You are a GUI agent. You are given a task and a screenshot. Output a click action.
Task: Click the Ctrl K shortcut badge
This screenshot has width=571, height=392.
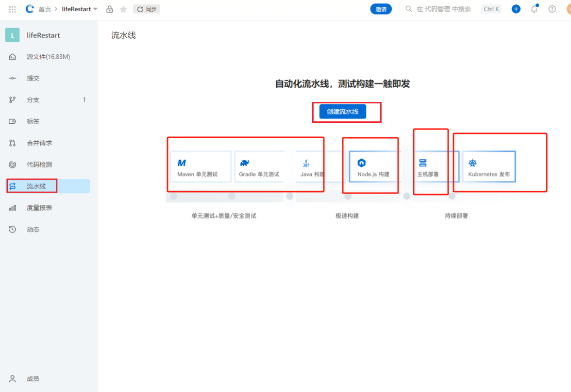tap(491, 9)
